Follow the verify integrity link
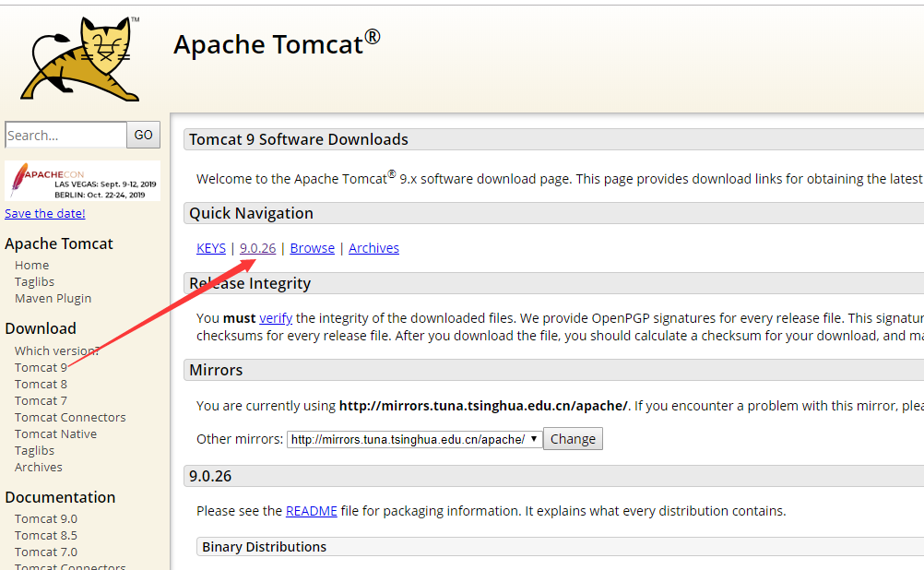 click(276, 318)
